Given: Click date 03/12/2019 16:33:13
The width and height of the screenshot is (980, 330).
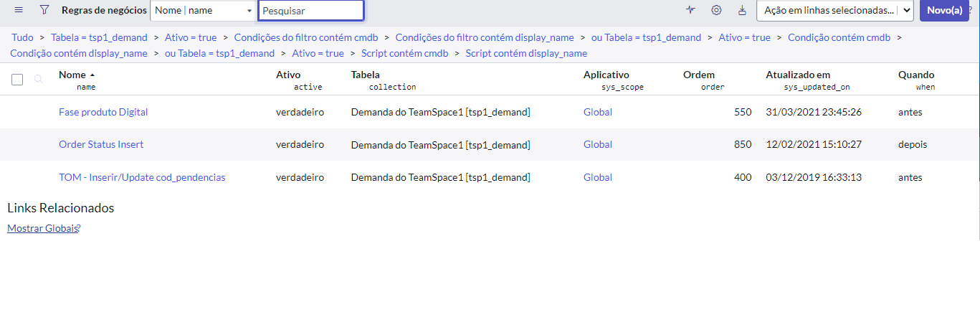Looking at the screenshot, I should click(x=814, y=177).
